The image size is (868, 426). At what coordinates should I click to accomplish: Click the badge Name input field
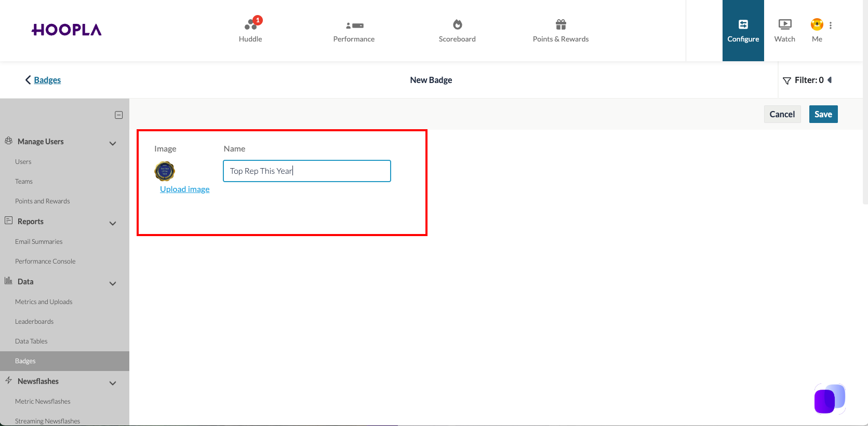(x=307, y=171)
